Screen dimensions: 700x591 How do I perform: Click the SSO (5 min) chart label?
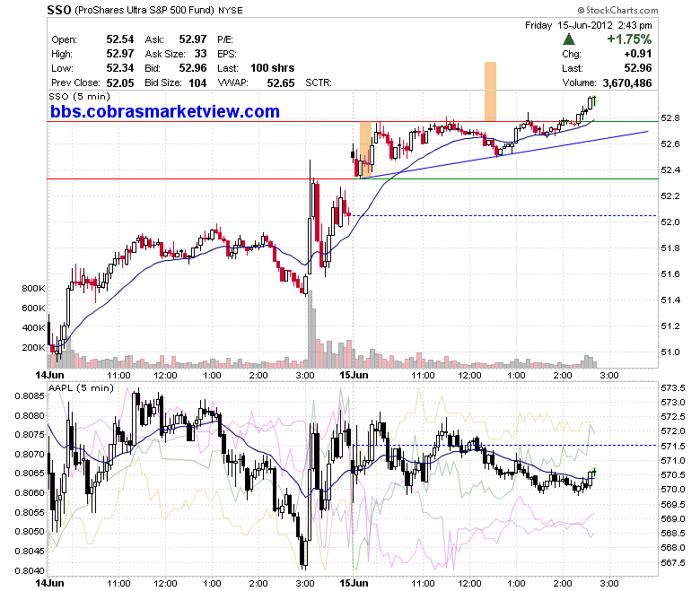click(x=79, y=96)
